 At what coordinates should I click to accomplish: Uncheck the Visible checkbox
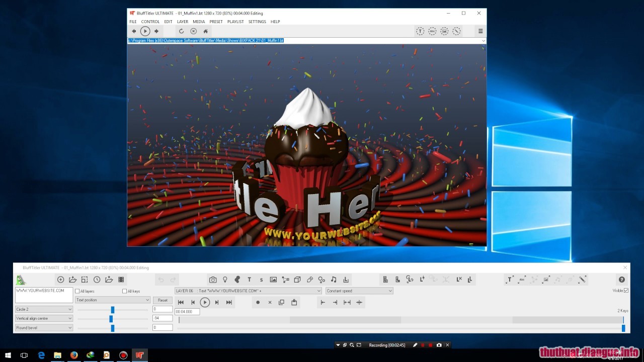(626, 291)
